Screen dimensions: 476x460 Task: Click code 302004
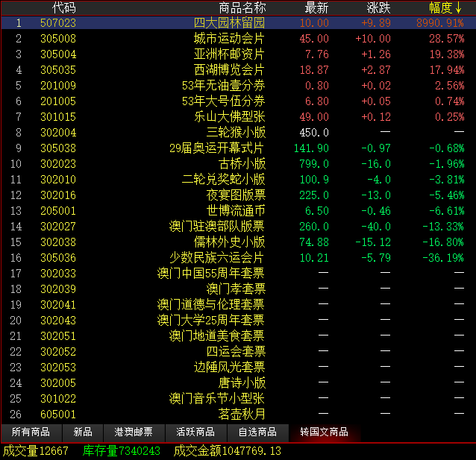click(x=58, y=133)
